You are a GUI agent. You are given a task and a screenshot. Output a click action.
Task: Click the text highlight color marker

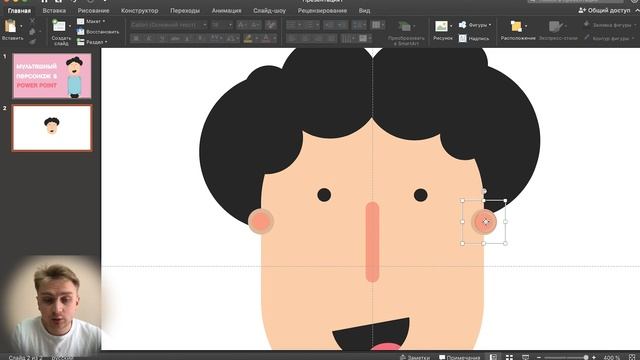click(x=247, y=38)
